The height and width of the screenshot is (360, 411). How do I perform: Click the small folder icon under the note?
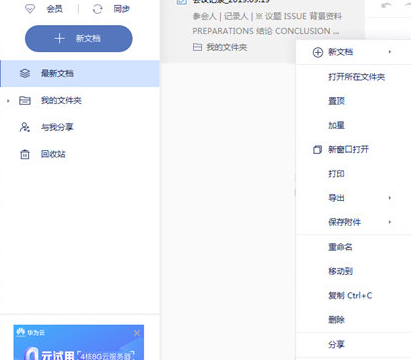tap(197, 47)
